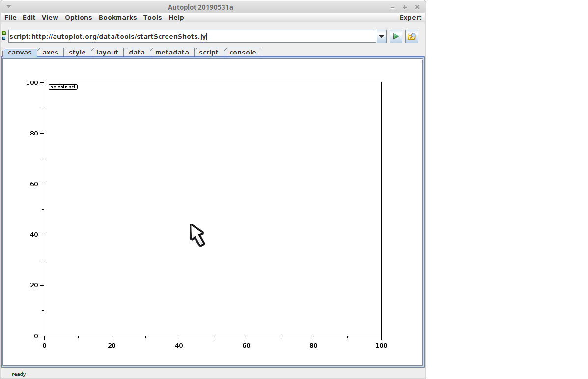Open the File menu
588x379 pixels.
pos(10,18)
